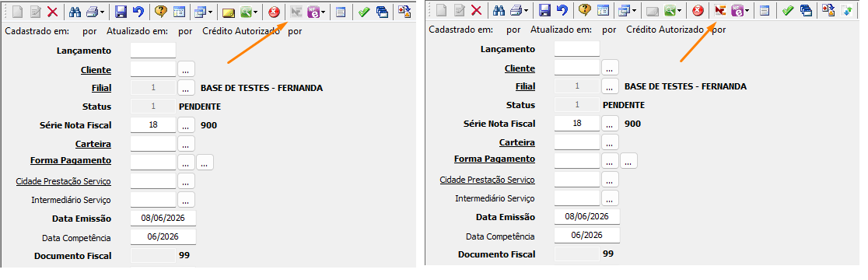Image resolution: width=868 pixels, height=280 pixels.
Task: Click the edit document icon in left screenshot
Action: (36, 12)
